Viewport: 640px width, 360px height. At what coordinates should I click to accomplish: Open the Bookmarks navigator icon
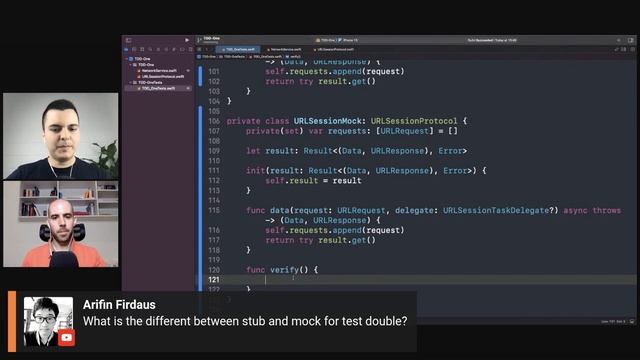tap(142, 49)
